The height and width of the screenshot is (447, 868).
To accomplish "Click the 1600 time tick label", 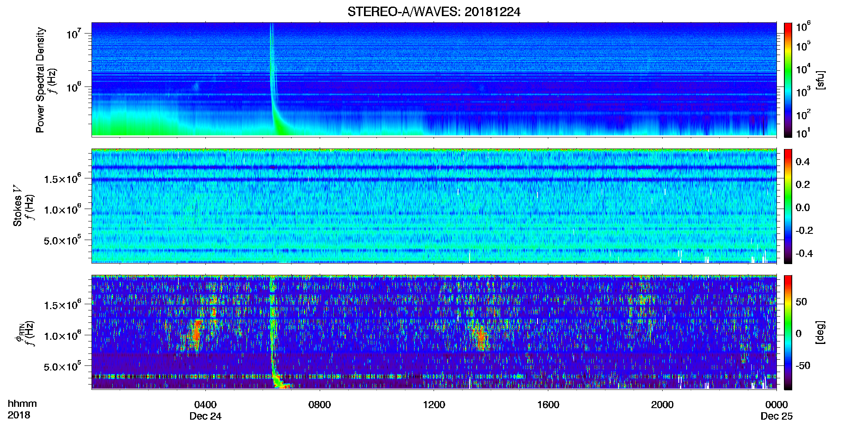I will click(x=548, y=404).
